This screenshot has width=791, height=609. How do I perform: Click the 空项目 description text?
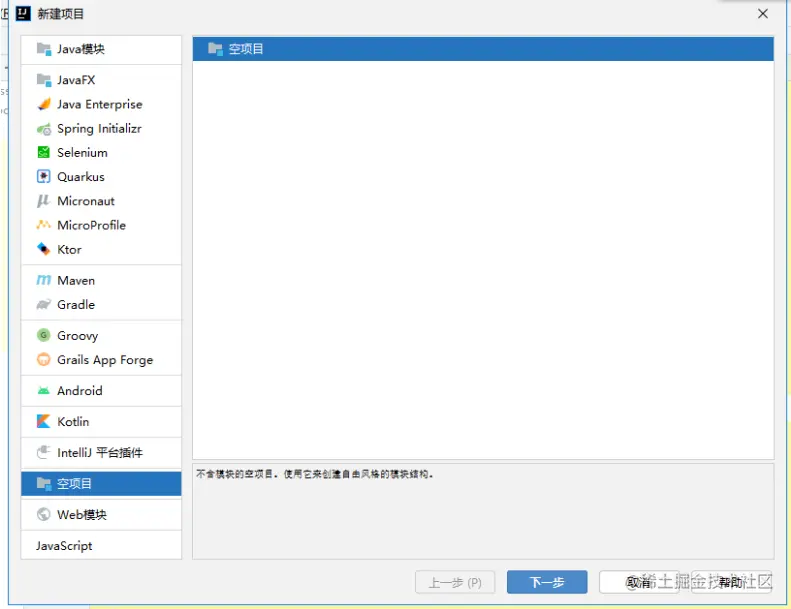click(x=315, y=474)
